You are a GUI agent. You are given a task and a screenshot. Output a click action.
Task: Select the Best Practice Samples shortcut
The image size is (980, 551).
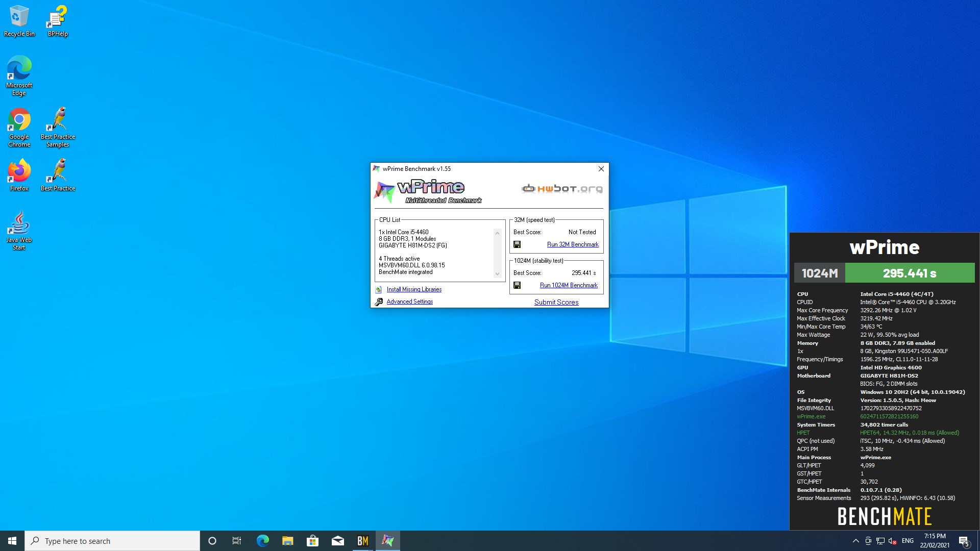58,128
